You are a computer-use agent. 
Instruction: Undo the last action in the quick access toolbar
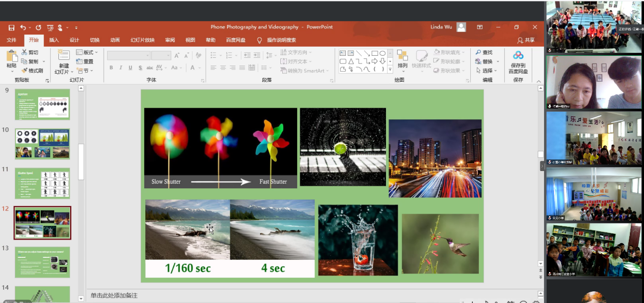coord(23,27)
